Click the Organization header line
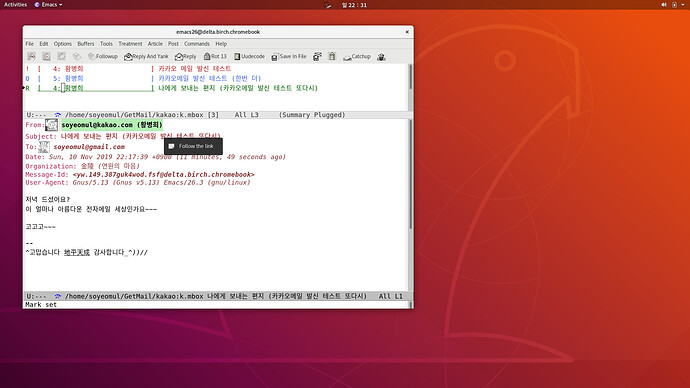This screenshot has height=388, width=690. (82, 166)
